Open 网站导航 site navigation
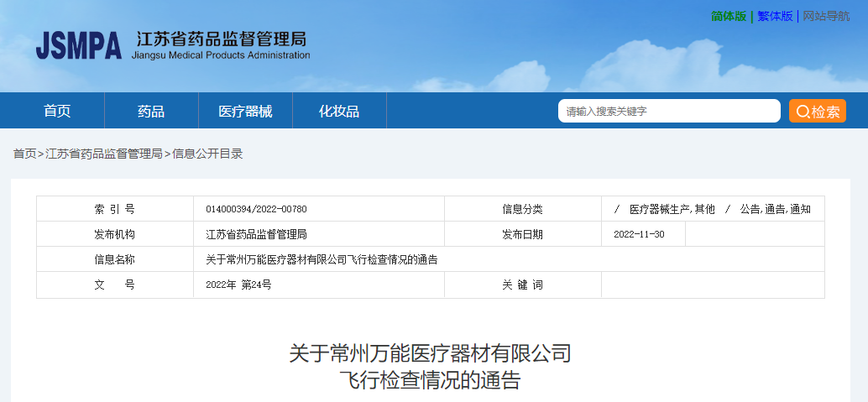Screen dimensions: 868x402 click(827, 16)
